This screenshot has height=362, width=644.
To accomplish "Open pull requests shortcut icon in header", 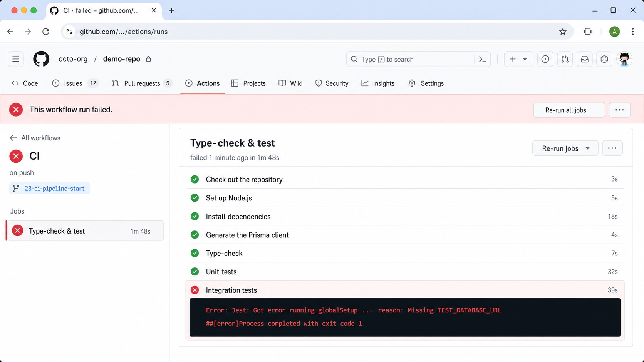I will (x=565, y=59).
